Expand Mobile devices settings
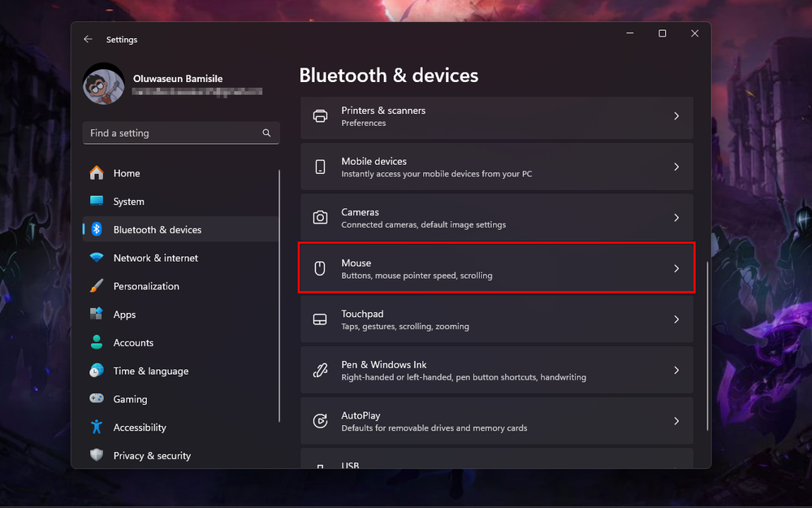 pos(497,167)
